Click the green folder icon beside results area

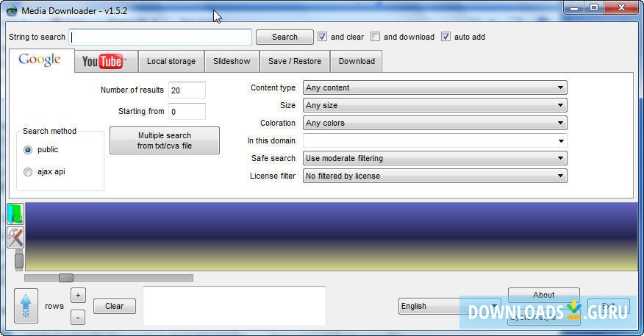(15, 214)
